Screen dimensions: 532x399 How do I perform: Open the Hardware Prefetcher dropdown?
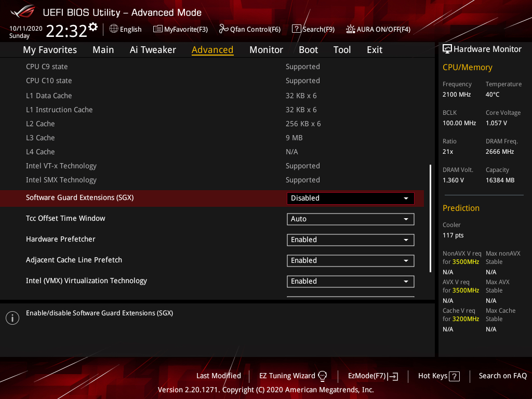[x=351, y=240]
